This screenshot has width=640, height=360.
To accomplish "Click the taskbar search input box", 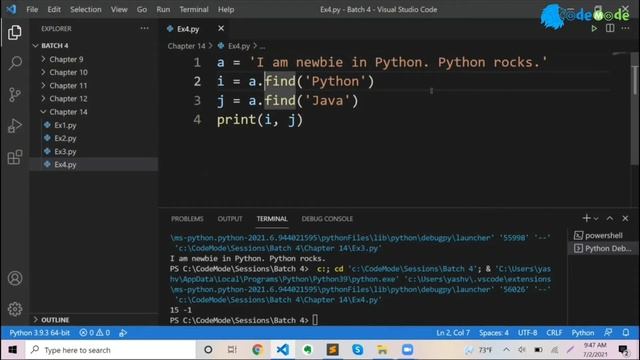I will tap(110, 350).
